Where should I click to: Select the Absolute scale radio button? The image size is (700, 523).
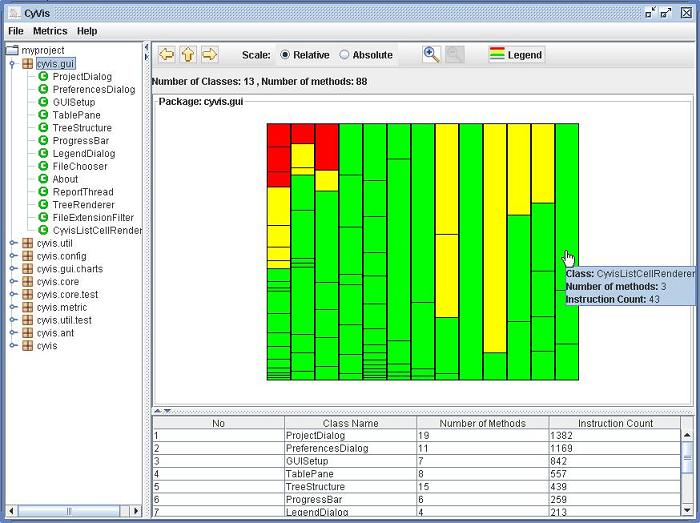point(345,55)
